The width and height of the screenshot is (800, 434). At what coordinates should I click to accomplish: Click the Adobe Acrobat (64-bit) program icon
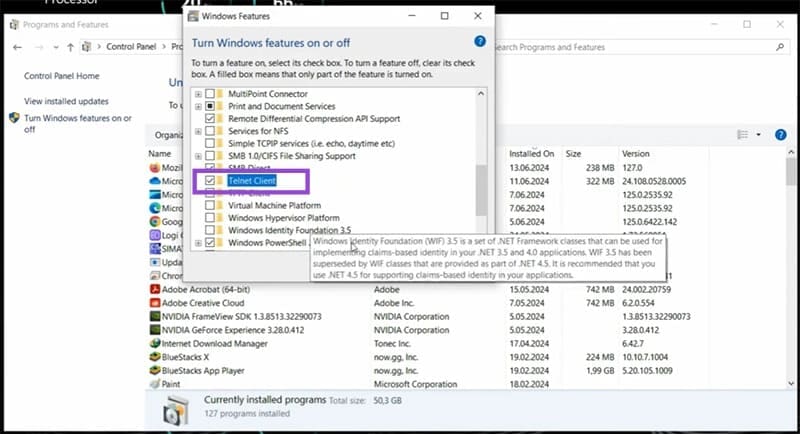pos(155,288)
